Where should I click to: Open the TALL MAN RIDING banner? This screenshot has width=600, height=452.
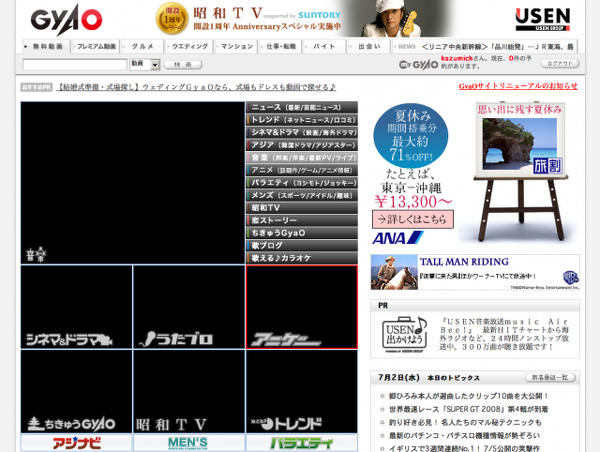pos(475,272)
